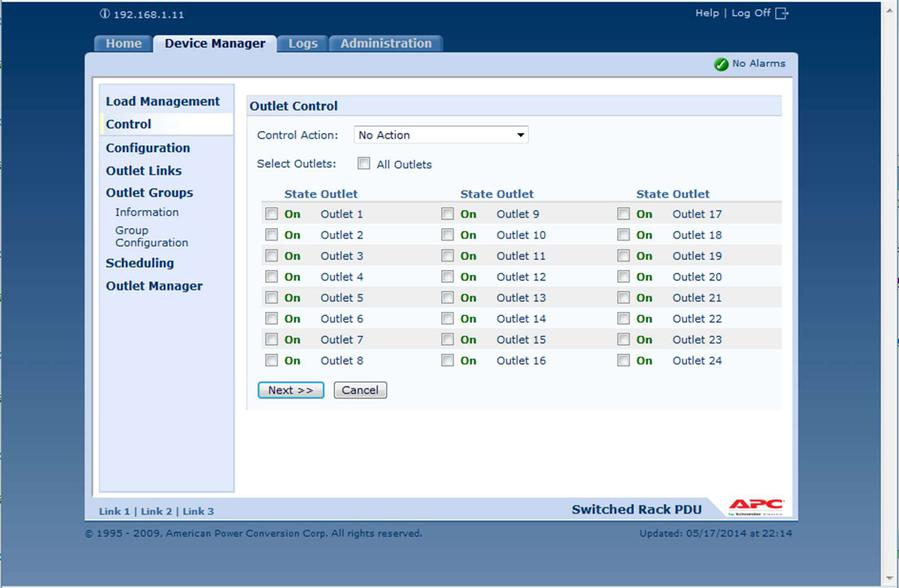Screen dimensions: 899x588
Task: Open the Help link
Action: pos(707,13)
